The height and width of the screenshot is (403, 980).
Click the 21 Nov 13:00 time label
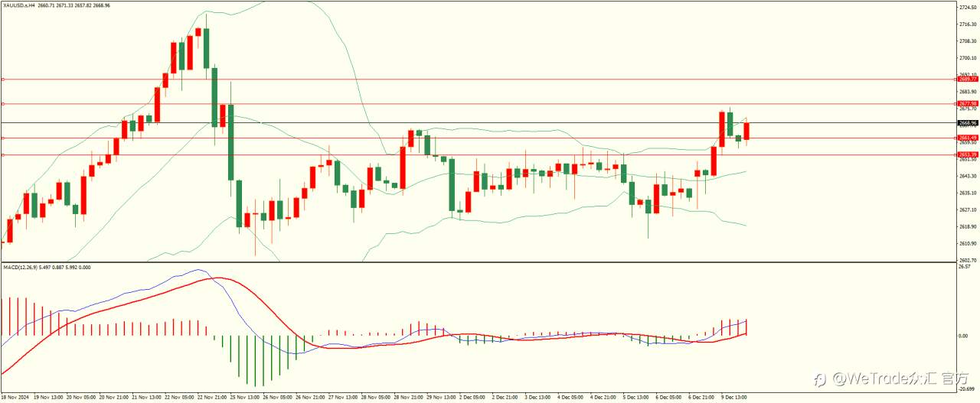click(x=146, y=398)
